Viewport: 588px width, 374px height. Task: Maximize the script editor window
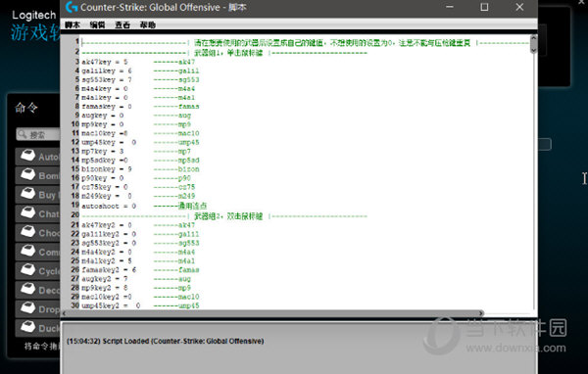click(x=484, y=7)
